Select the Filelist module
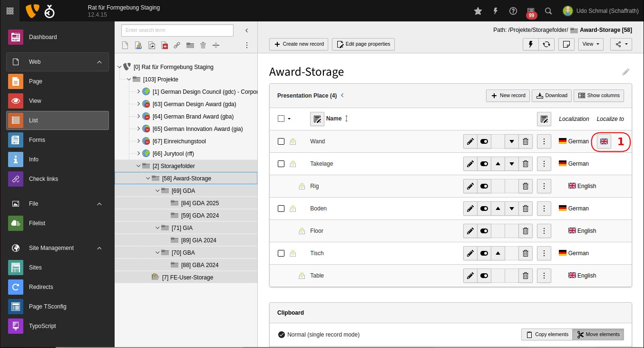The width and height of the screenshot is (644, 348). pos(37,223)
